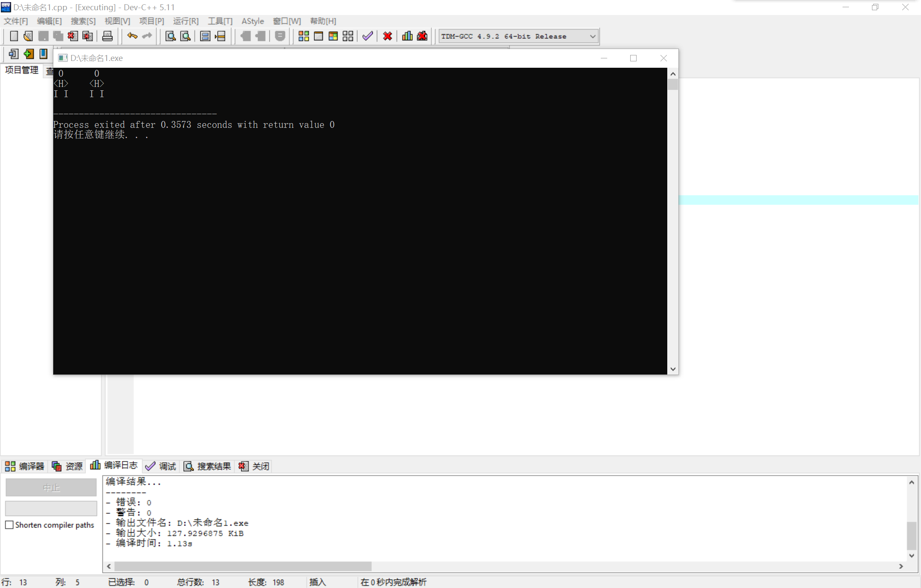The image size is (921, 588).
Task: Open the TDM-GCC compiler set dropdown
Action: coord(592,37)
